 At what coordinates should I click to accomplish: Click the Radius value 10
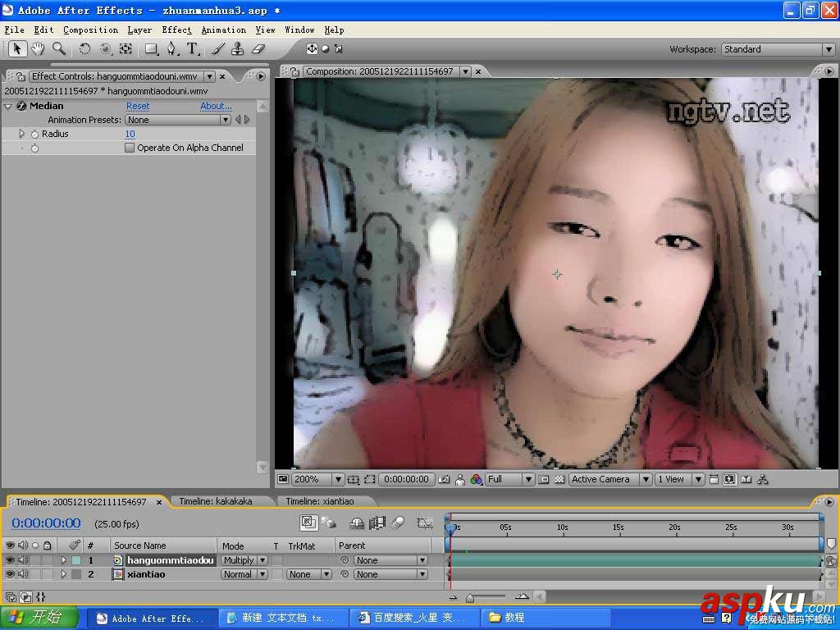pyautogui.click(x=130, y=134)
